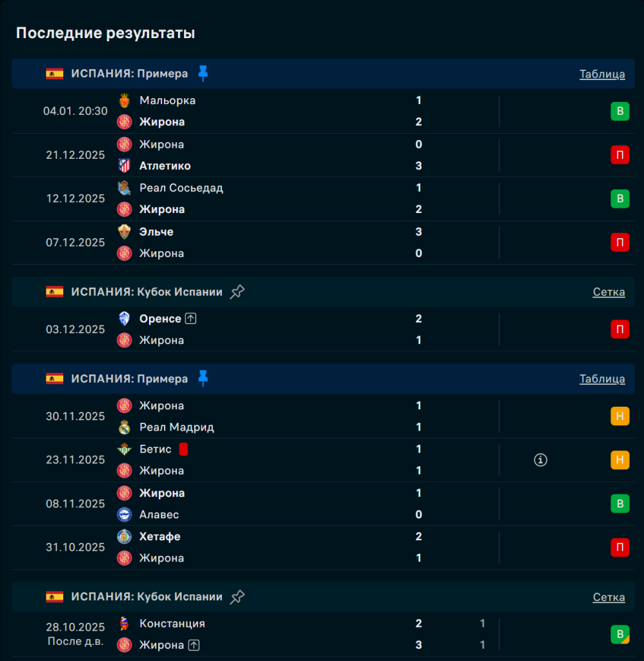Open Таблица link in first Примера header
The height and width of the screenshot is (661, 644).
pos(602,74)
